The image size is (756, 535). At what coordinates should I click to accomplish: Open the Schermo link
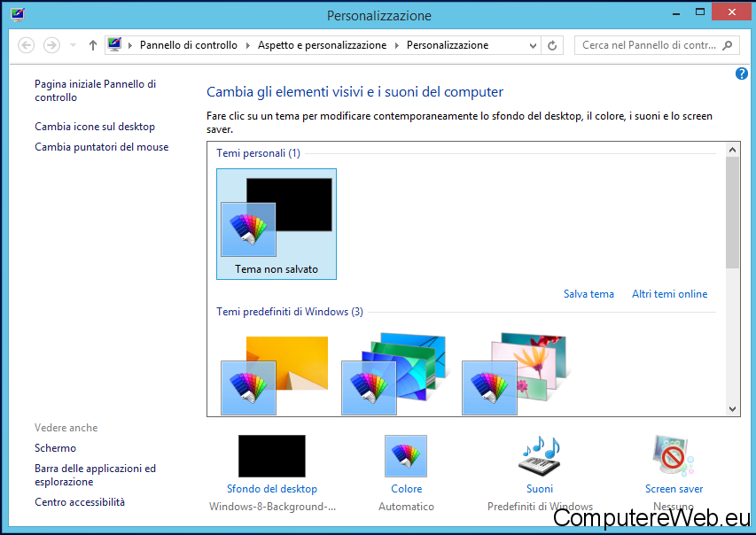56,448
